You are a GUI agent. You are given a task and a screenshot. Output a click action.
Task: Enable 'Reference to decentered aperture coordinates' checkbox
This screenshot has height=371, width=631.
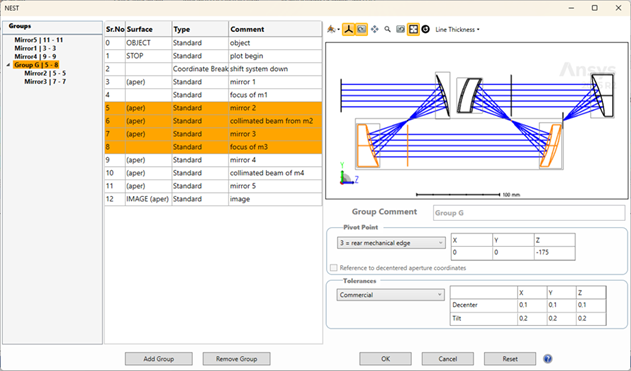pyautogui.click(x=334, y=268)
